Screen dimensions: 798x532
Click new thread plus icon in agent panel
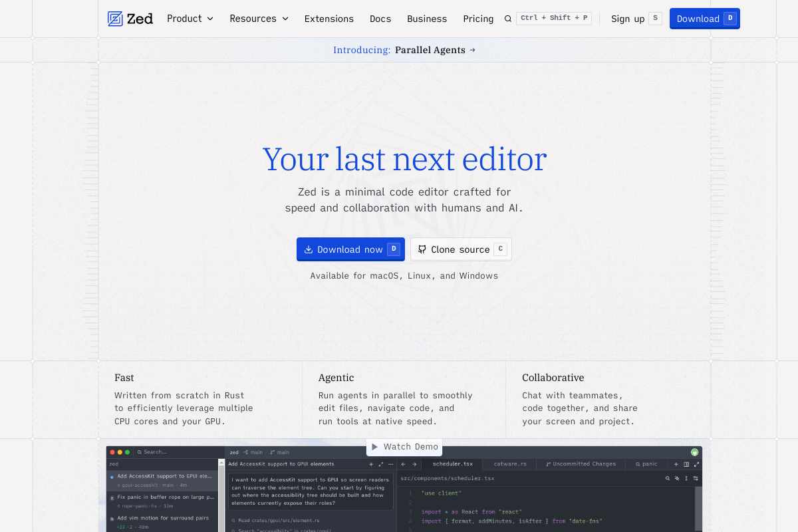(371, 464)
